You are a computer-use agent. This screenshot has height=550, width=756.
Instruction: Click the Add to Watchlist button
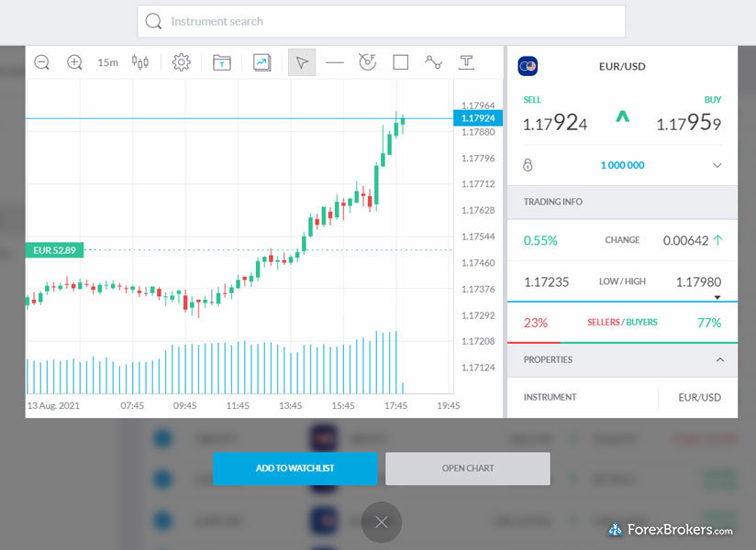[x=295, y=468]
